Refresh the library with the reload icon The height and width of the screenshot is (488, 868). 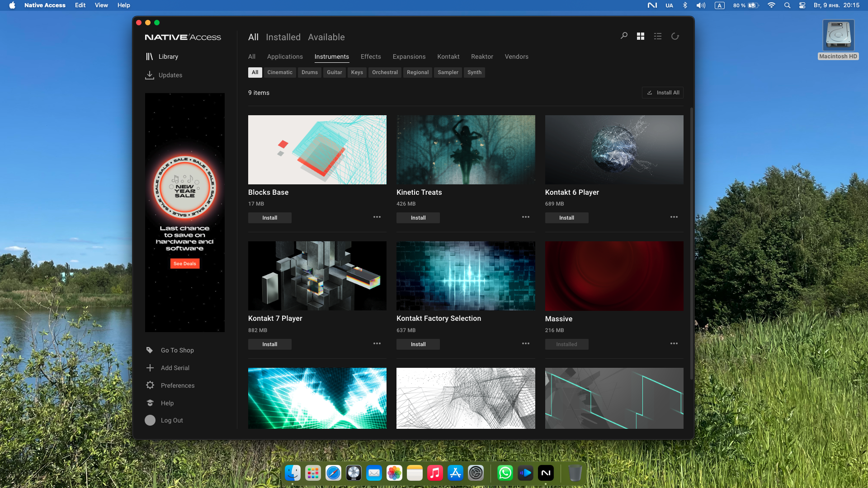(x=675, y=36)
